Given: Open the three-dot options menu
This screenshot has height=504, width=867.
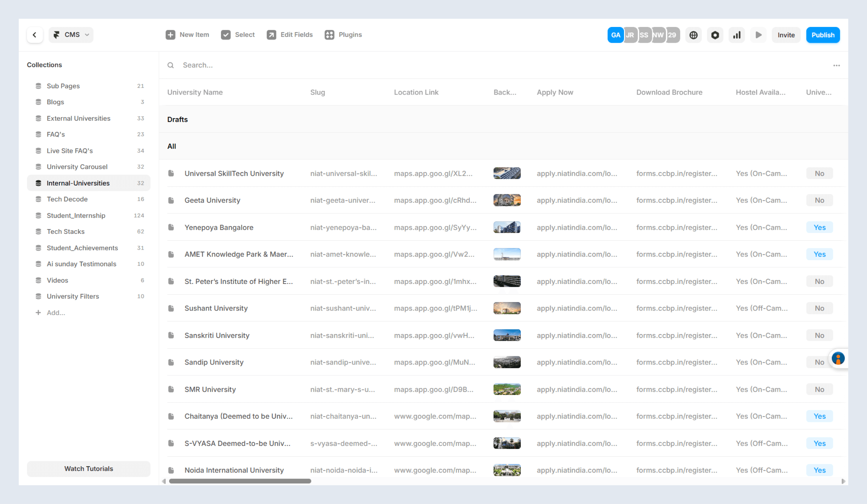Looking at the screenshot, I should click(837, 65).
